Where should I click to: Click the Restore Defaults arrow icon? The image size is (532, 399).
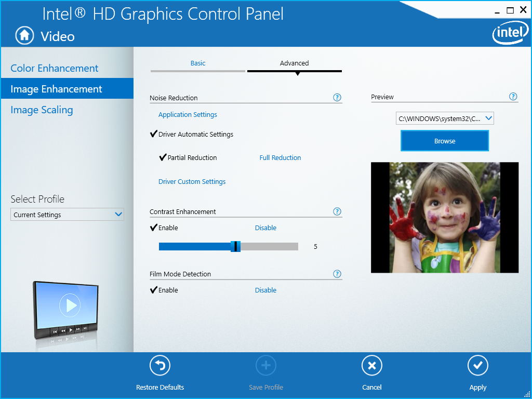coord(160,366)
